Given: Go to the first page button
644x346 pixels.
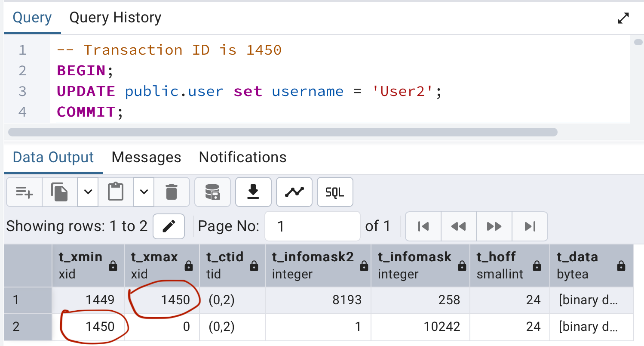Looking at the screenshot, I should (x=423, y=226).
